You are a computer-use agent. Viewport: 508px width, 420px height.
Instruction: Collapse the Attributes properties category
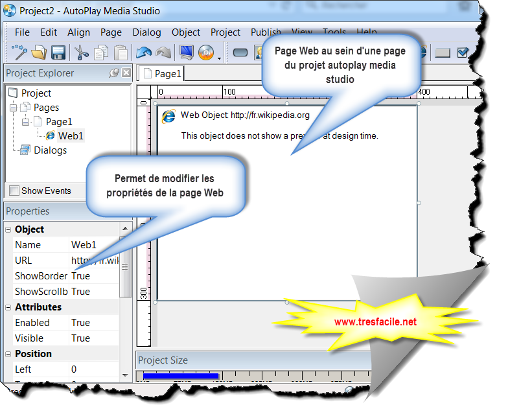8,307
